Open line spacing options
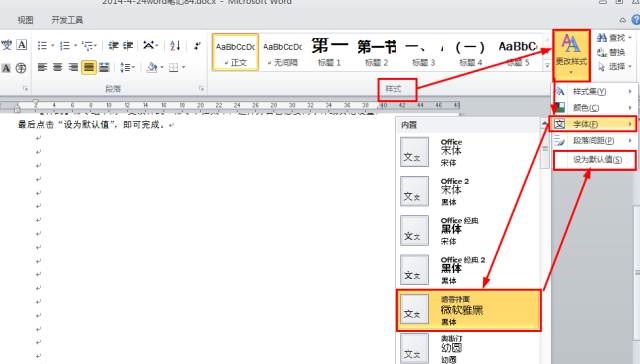The height and width of the screenshot is (364, 640). coord(127,67)
